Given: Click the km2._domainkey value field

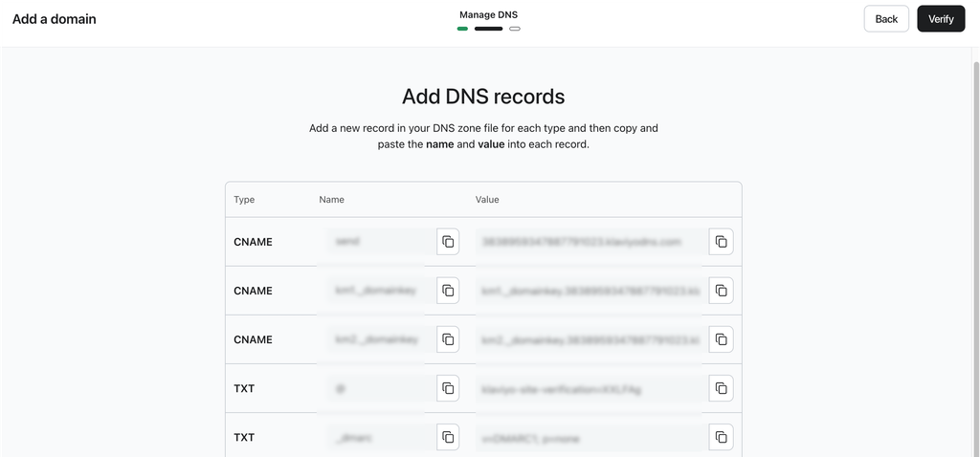Looking at the screenshot, I should pyautogui.click(x=591, y=339).
